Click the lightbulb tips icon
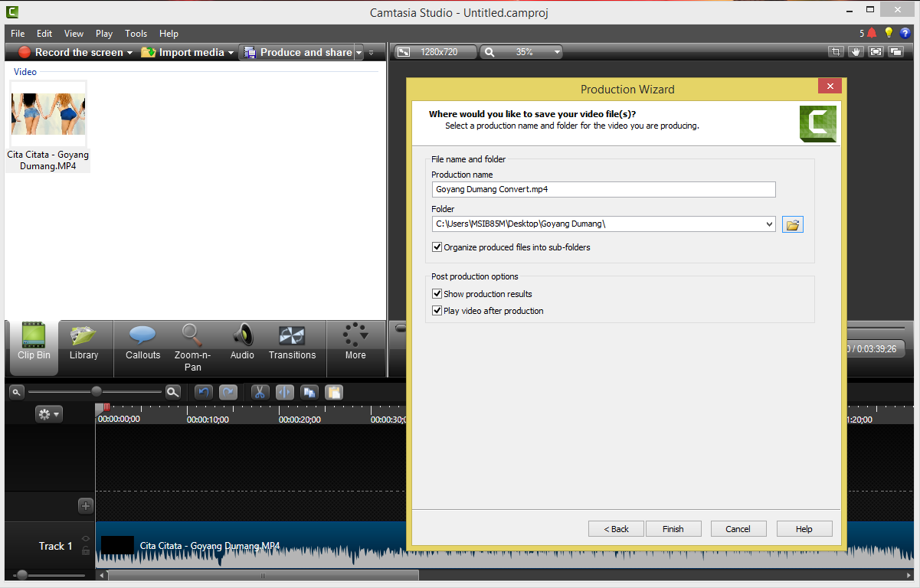Screen dimensions: 920x588 coord(889,33)
